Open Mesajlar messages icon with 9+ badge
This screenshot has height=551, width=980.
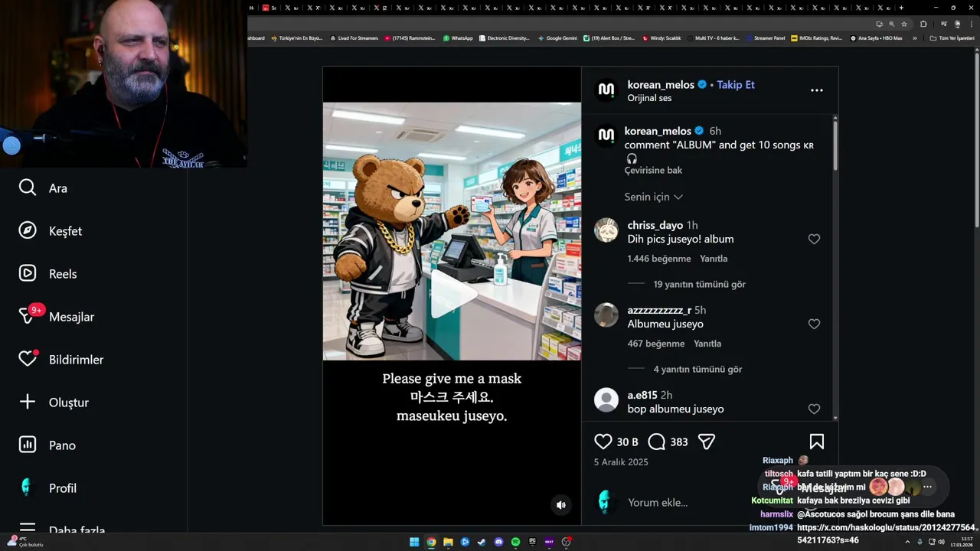coord(29,315)
